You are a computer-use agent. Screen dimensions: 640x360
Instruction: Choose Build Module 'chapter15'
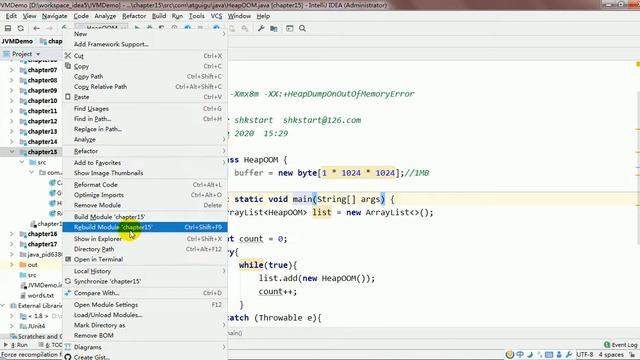145,217
